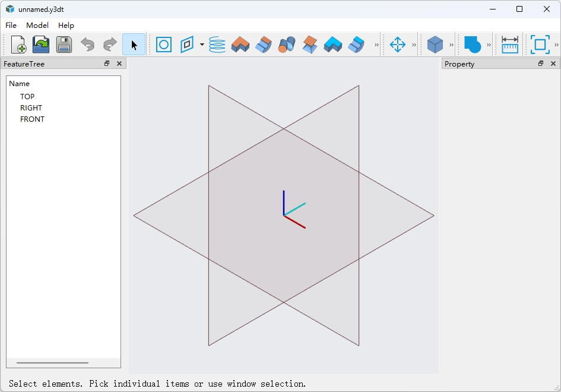This screenshot has width=561, height=392.
Task: Open the Help menu
Action: 66,26
